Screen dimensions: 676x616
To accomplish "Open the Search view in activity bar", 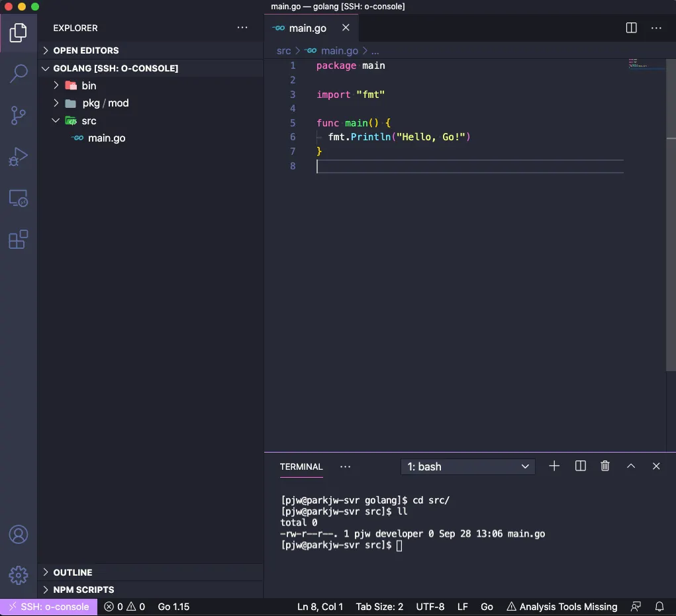I will tap(18, 73).
